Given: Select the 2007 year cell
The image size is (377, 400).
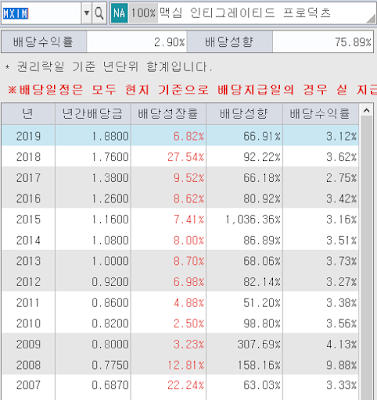Looking at the screenshot, I should tap(28, 385).
